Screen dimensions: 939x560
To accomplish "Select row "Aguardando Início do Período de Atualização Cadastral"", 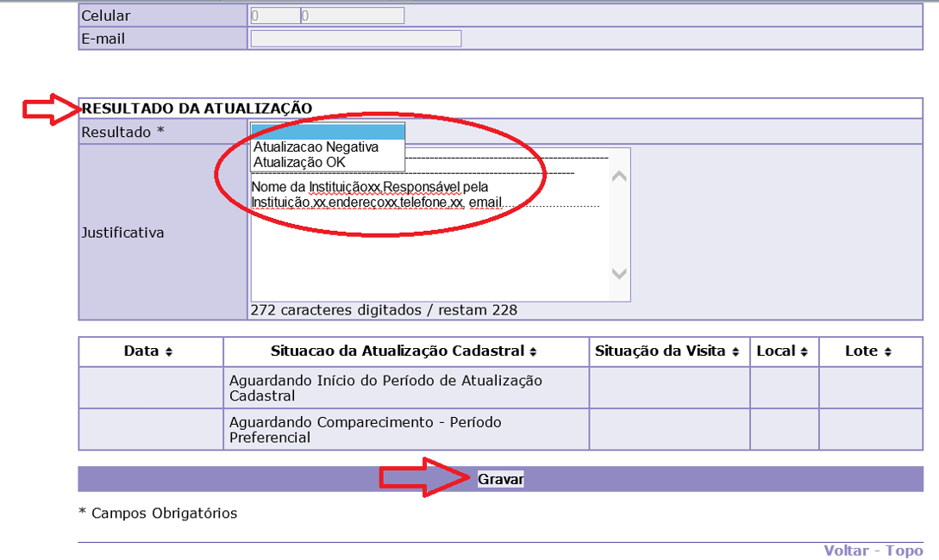I will tap(405, 388).
